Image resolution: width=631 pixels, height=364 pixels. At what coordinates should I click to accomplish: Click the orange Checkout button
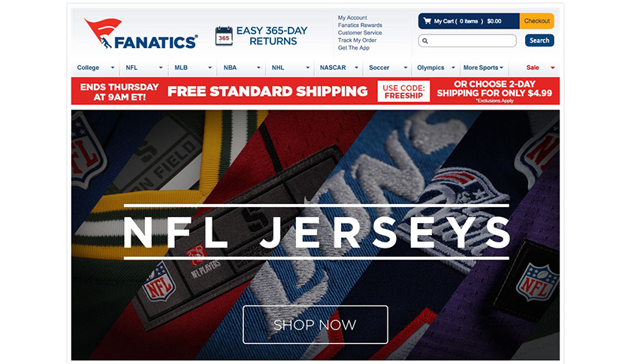click(x=537, y=21)
